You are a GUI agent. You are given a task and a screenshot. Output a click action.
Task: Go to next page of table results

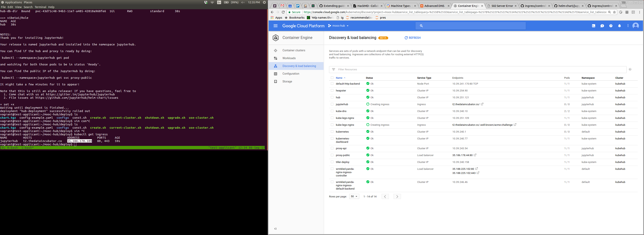pos(397,197)
